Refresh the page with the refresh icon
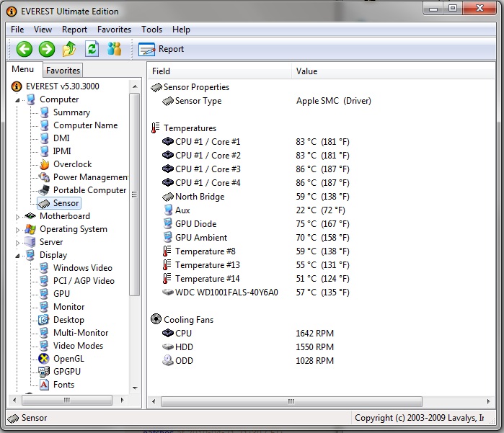504x433 pixels. [x=92, y=49]
